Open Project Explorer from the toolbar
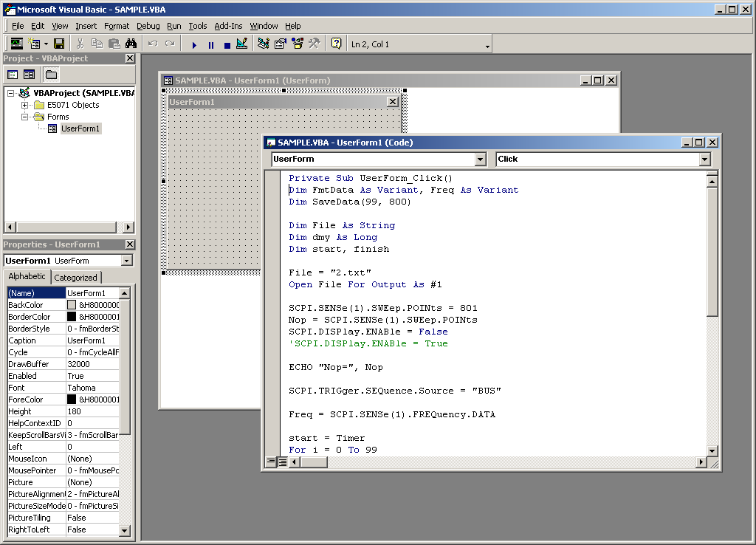 coord(264,44)
